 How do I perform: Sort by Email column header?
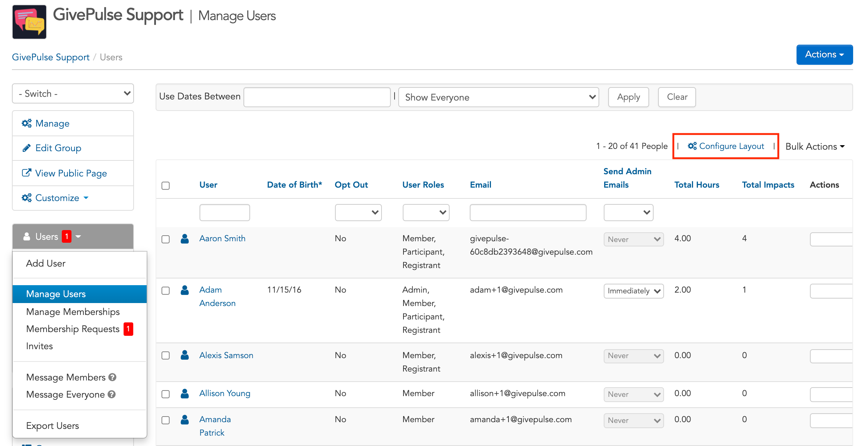click(x=481, y=185)
